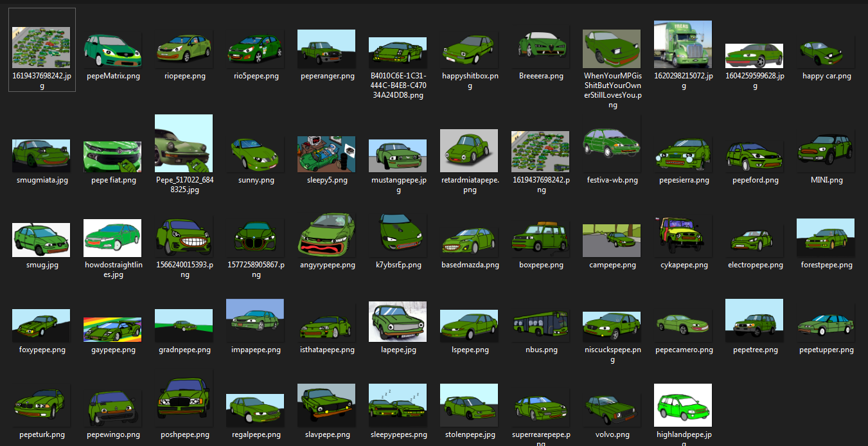This screenshot has width=868, height=446.
Task: Select the gradnpepe.png thumbnail
Action: [x=184, y=325]
